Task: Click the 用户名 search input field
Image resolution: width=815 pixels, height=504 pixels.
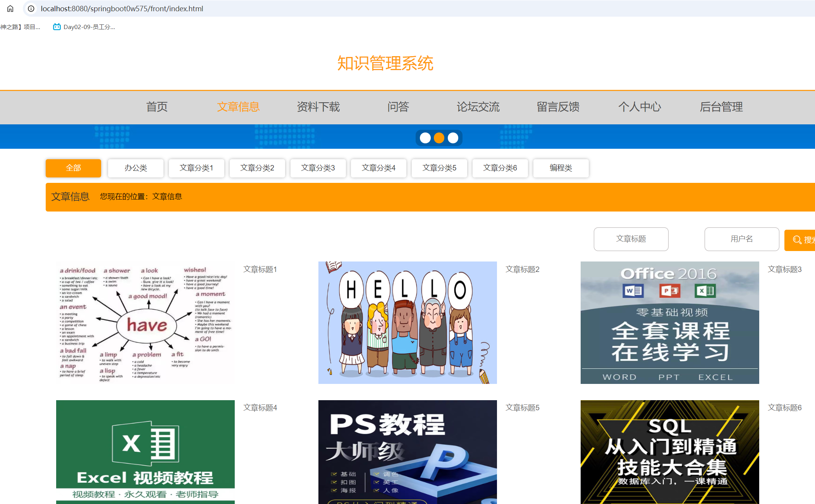Action: click(741, 239)
